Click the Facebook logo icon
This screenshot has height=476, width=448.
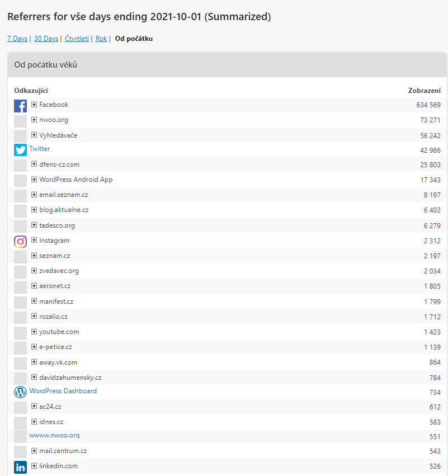tap(20, 106)
